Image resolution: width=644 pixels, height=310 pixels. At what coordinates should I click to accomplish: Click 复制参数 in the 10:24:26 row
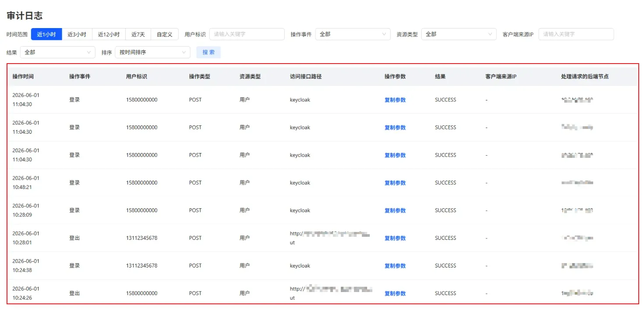point(395,293)
